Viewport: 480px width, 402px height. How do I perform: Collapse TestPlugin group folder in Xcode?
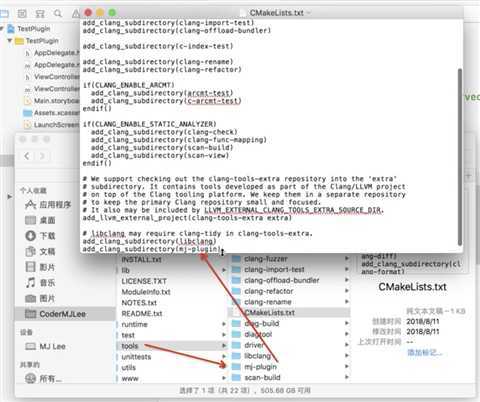point(10,41)
